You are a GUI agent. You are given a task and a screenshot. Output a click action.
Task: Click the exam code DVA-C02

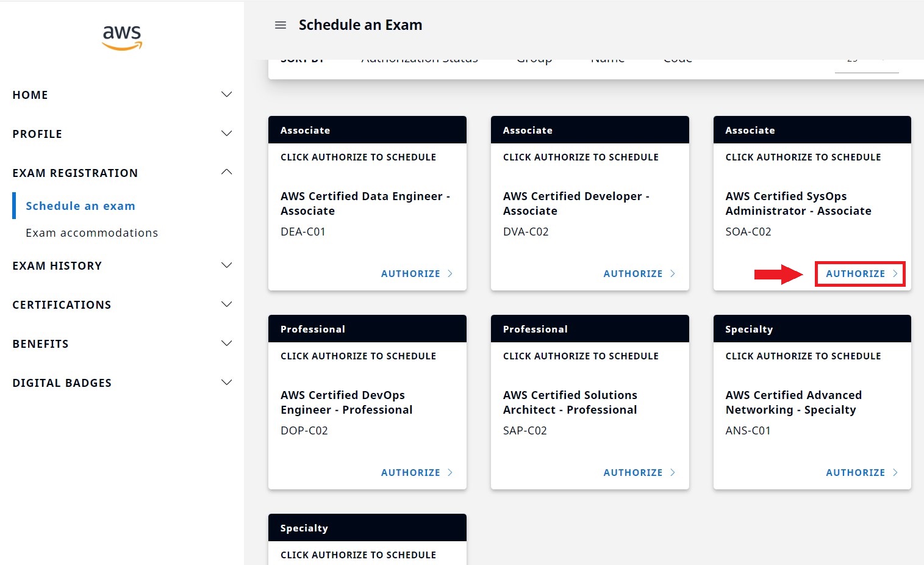[526, 232]
